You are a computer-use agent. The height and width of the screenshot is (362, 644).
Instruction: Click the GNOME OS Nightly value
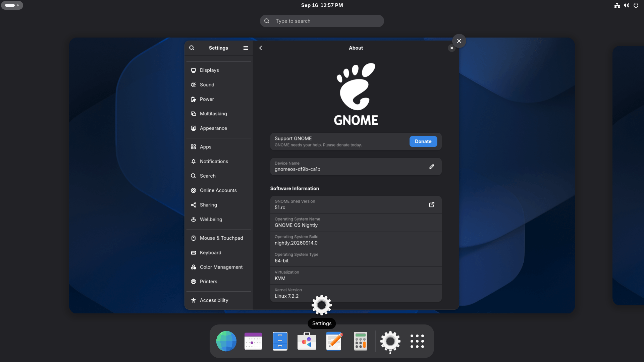(x=296, y=225)
